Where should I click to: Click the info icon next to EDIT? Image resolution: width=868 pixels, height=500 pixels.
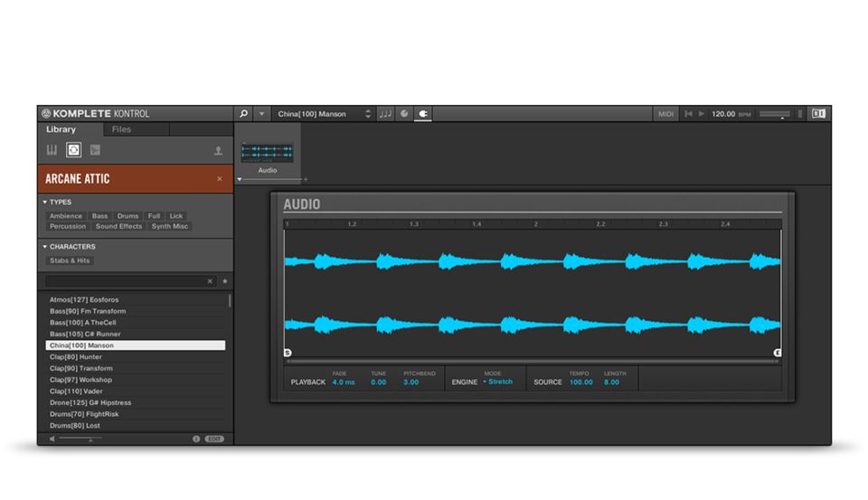196,439
